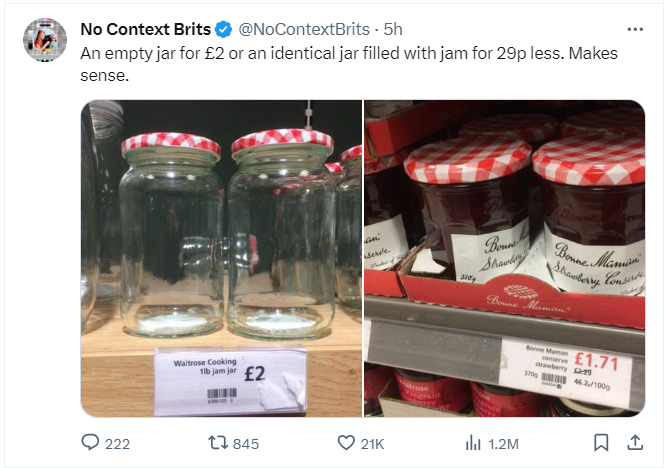Open the three-dot more options menu

pos(635,29)
